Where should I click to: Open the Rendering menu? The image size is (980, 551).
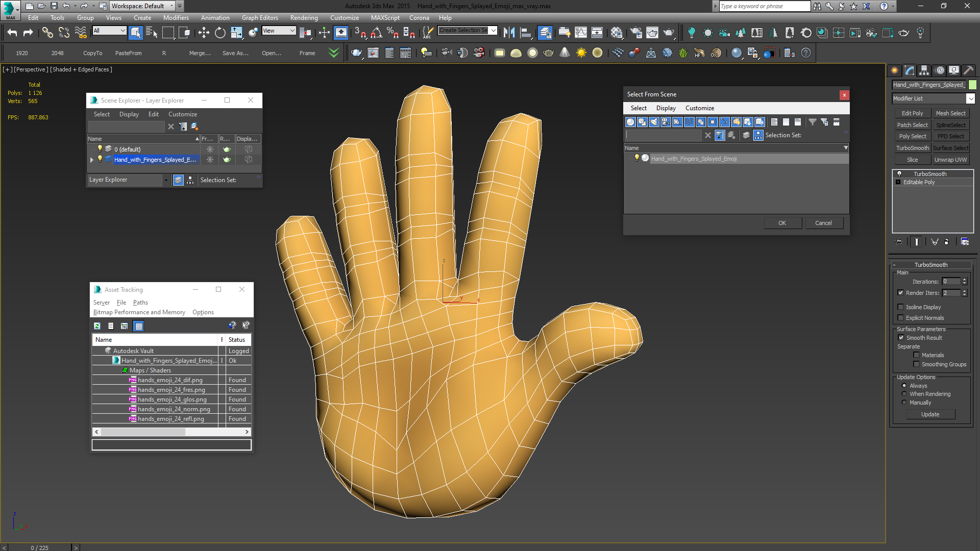pos(304,18)
